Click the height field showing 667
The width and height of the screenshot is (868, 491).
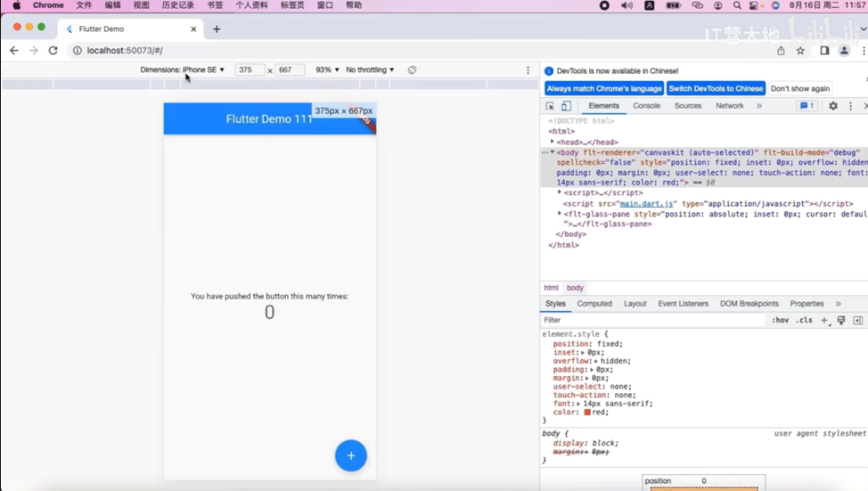pos(290,70)
